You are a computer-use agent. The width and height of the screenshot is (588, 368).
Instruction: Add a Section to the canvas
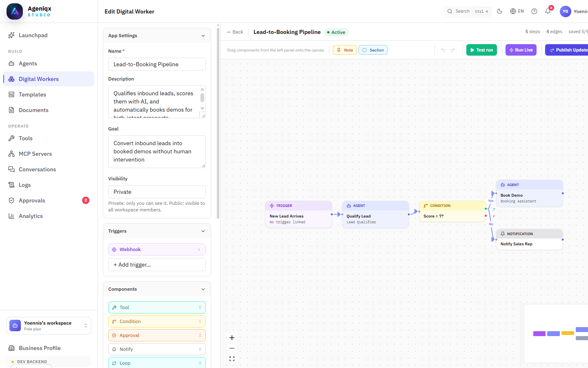pos(373,50)
